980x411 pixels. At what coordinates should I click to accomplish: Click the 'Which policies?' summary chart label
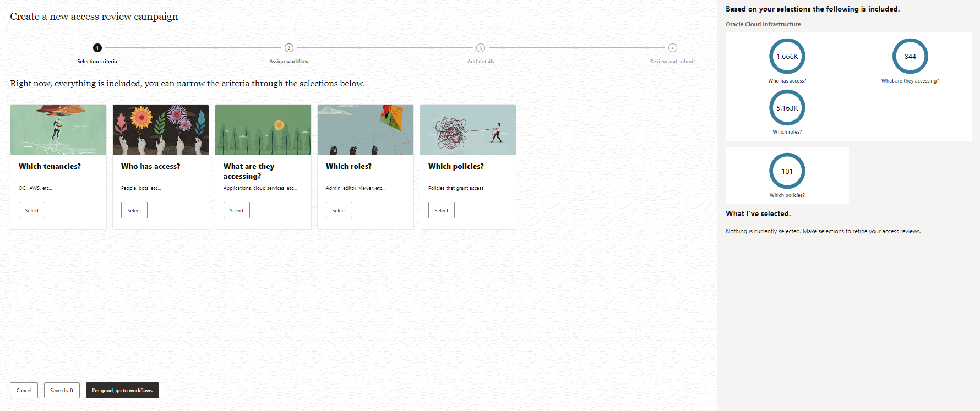point(787,195)
